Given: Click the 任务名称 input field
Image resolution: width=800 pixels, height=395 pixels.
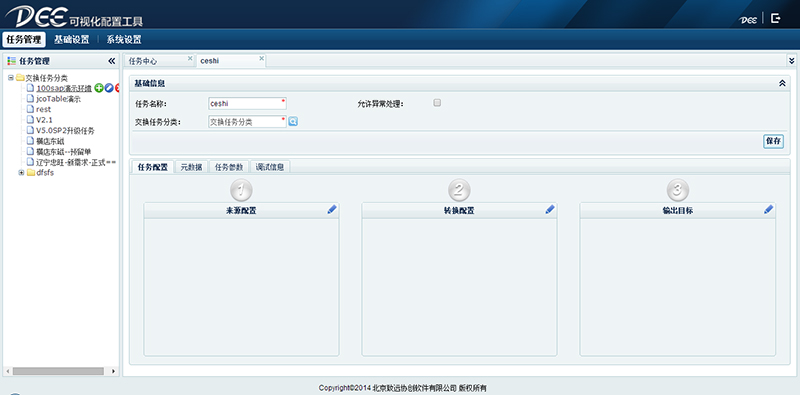Looking at the screenshot, I should coord(247,104).
